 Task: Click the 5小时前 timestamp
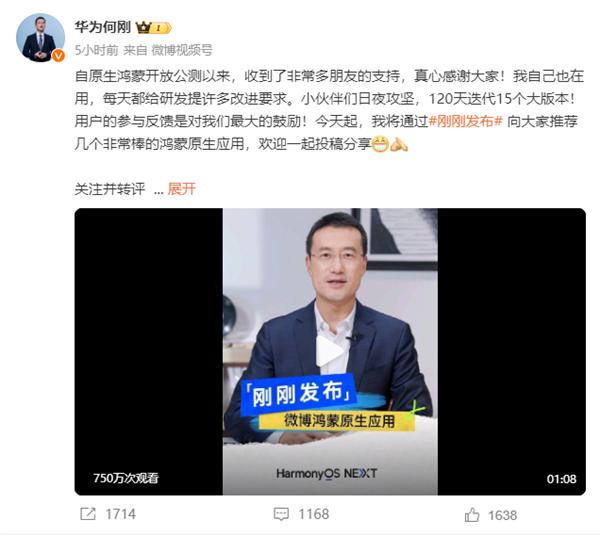tap(96, 50)
